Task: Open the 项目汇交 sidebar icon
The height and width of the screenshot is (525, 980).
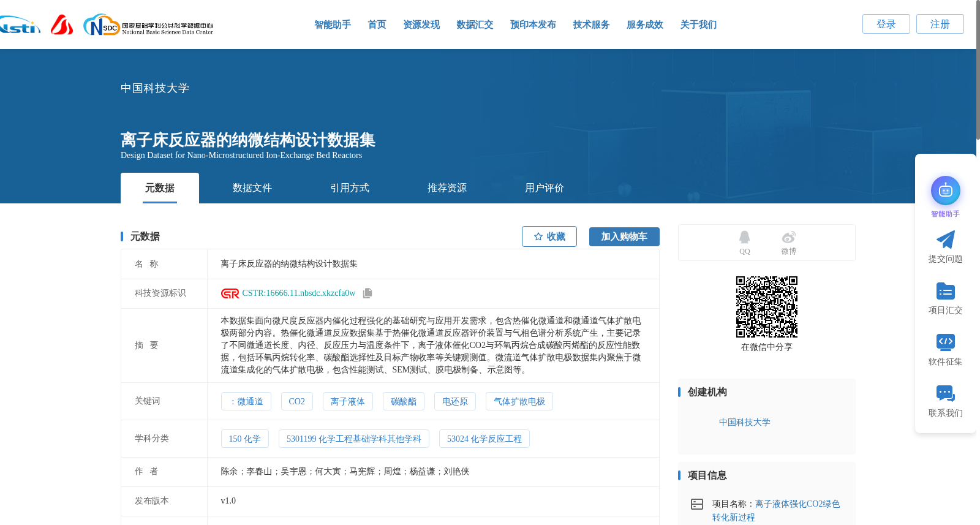Action: point(945,291)
